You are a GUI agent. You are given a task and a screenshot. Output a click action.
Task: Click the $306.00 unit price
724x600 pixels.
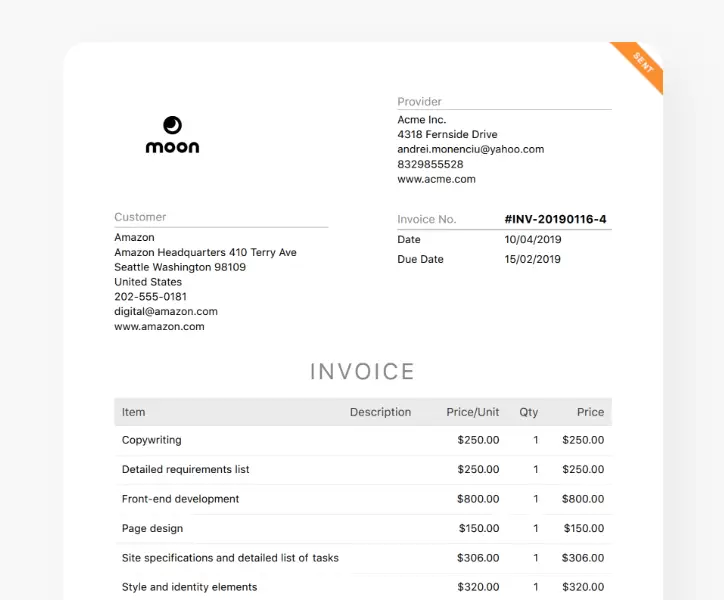[x=478, y=558]
